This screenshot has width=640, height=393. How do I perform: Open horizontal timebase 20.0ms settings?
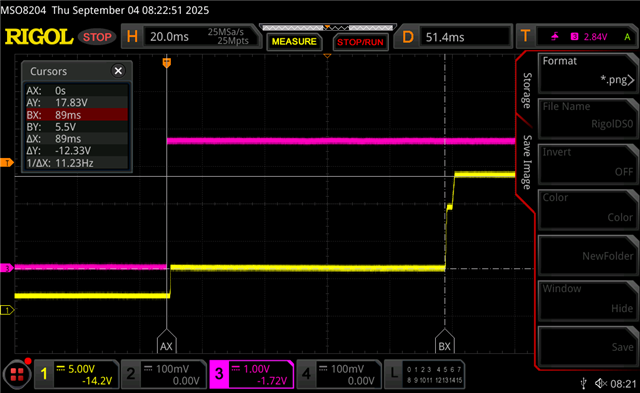tap(191, 37)
